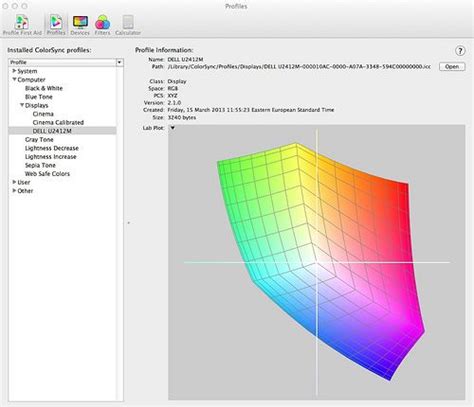The width and height of the screenshot is (474, 407).
Task: Click the Created date value
Action: (251, 110)
